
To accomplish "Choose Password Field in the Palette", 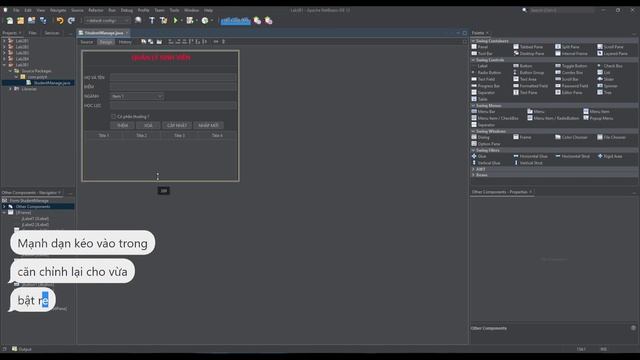I will coord(572,86).
